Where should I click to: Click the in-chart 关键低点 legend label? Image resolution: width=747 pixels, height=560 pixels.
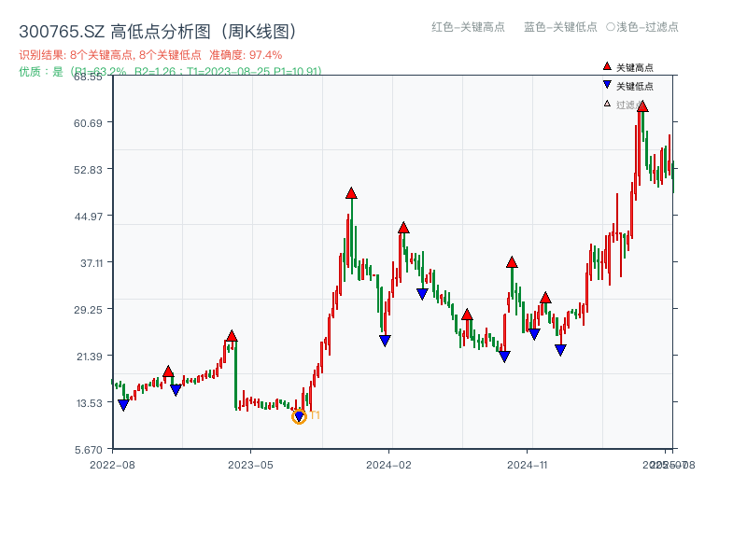pos(635,86)
